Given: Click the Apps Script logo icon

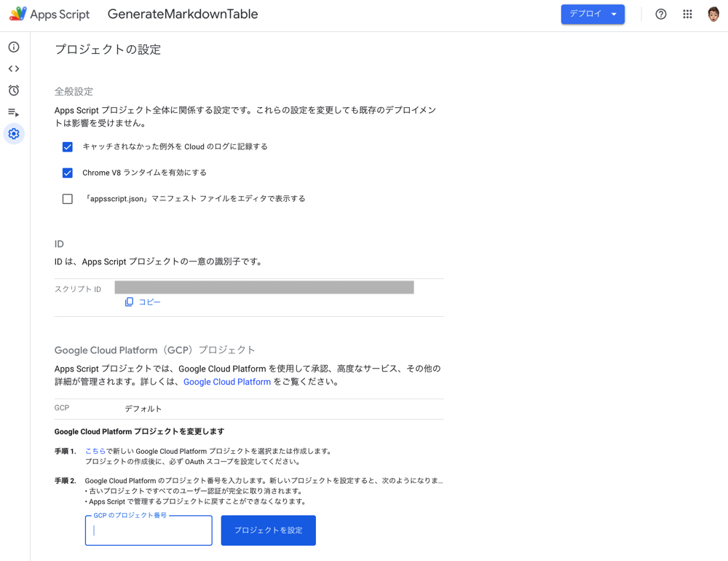Looking at the screenshot, I should [x=18, y=14].
